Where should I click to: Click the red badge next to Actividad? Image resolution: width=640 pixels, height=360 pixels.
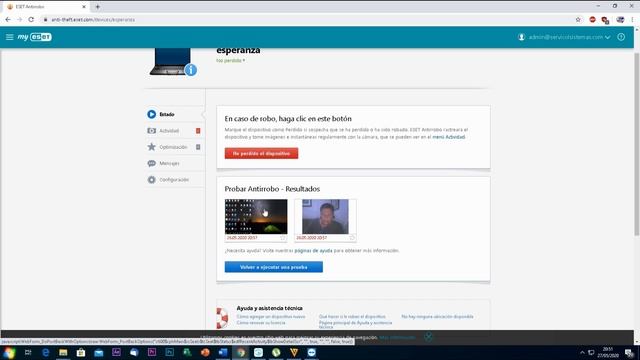pos(198,131)
